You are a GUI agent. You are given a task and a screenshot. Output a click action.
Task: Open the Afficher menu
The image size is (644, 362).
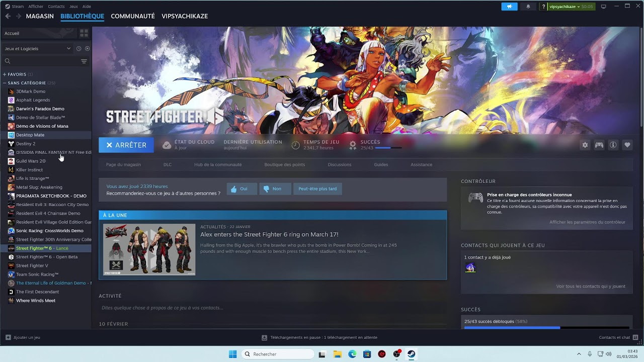click(x=36, y=7)
